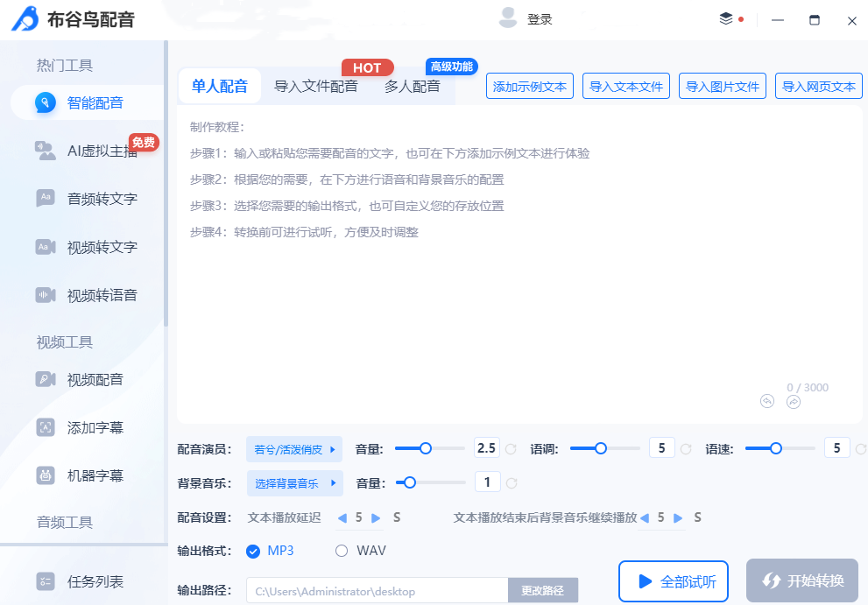This screenshot has width=868, height=605.
Task: Reset pitch with the refresh icon
Action: (x=688, y=447)
